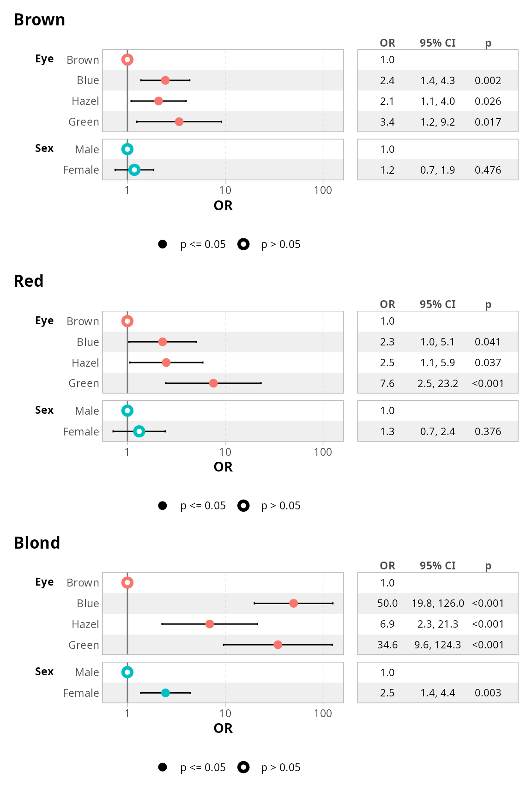Click the OR axis title below Red plot
Viewport: 532px width, 798px height.
[223, 467]
